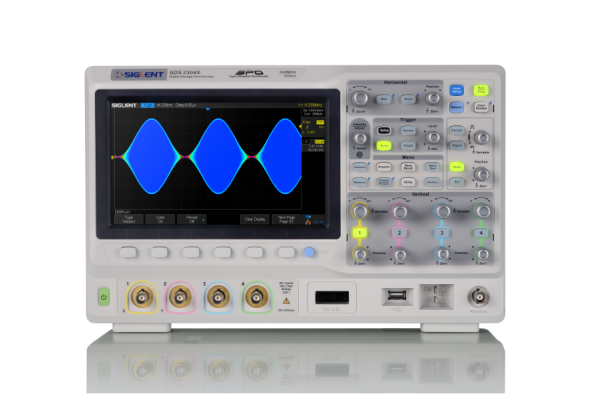Toggle the green Run/Stop button
This screenshot has width=600, height=400.
[x=481, y=90]
